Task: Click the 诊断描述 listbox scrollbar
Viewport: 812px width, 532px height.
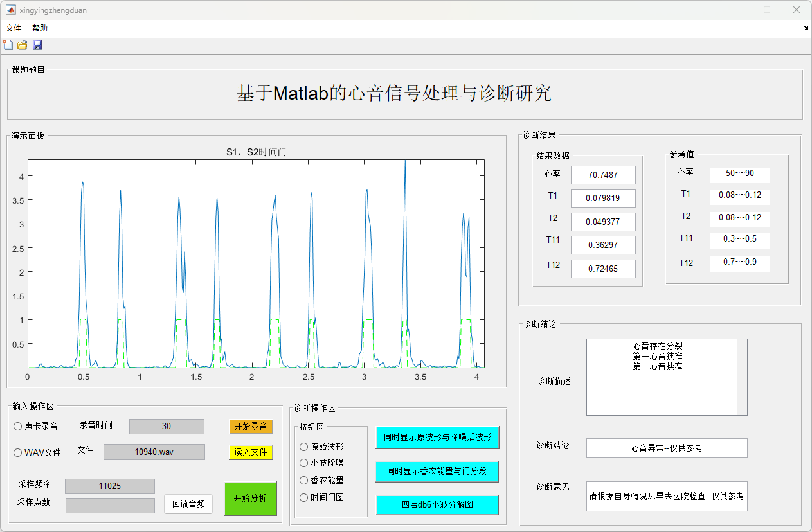Action: coord(742,377)
